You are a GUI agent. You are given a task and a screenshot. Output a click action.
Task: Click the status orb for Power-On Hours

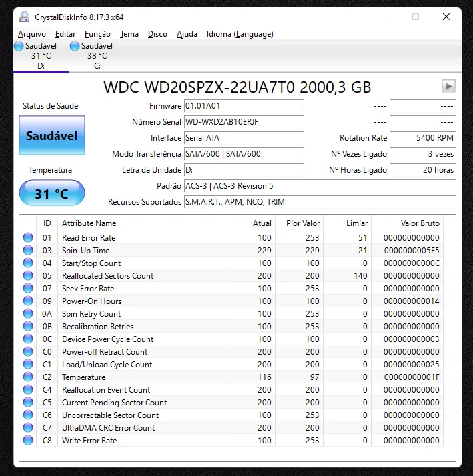pyautogui.click(x=28, y=301)
